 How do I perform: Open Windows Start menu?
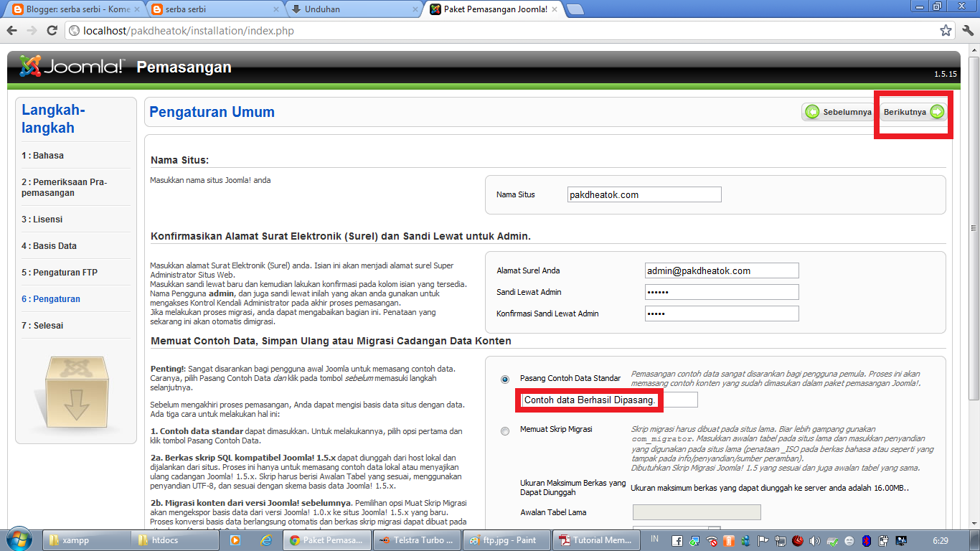coord(20,540)
